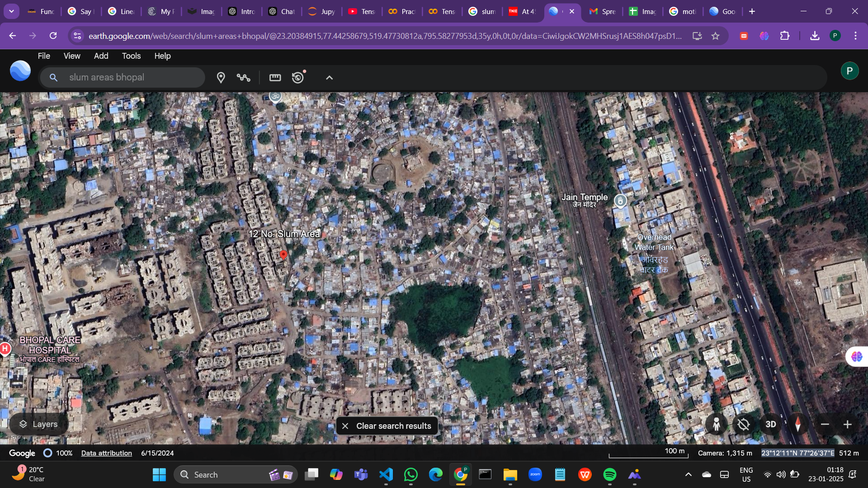Reset the compass to north
Image resolution: width=868 pixels, height=488 pixels.
click(x=797, y=424)
